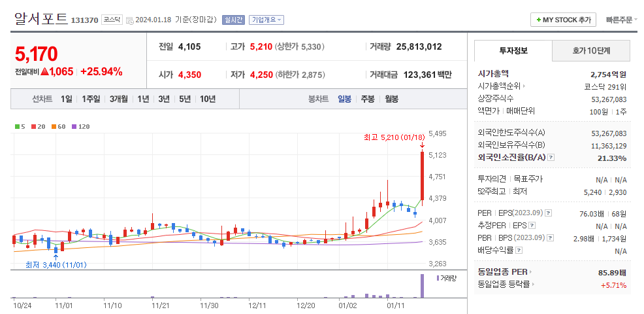Click the 최고 5,210 (01/18) marker label
The height and width of the screenshot is (314, 644).
394,137
